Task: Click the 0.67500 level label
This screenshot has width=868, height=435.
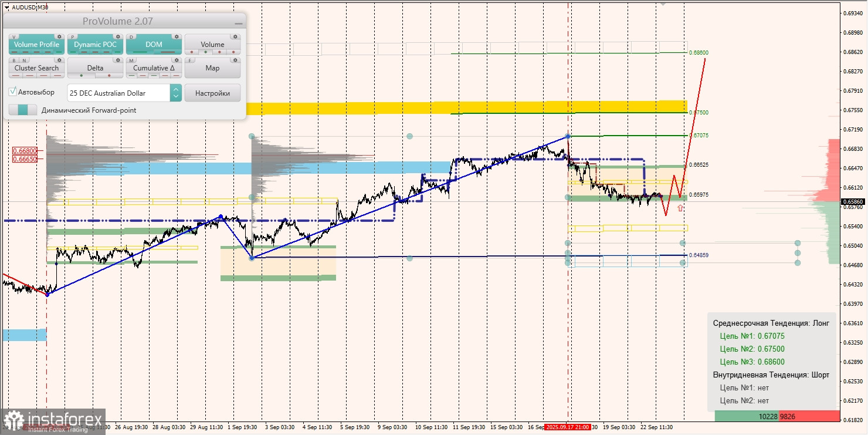Action: point(699,113)
